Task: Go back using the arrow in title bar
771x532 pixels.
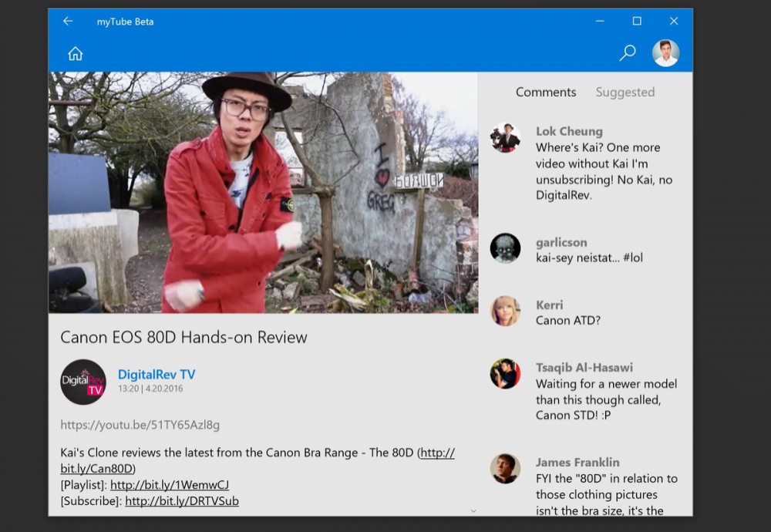Action: [x=68, y=21]
